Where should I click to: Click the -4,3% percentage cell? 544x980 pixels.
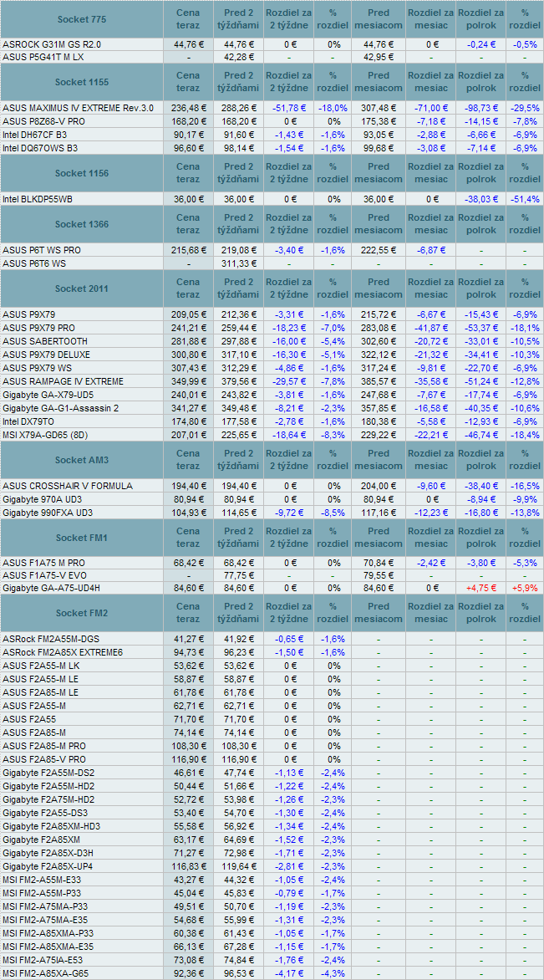(333, 973)
